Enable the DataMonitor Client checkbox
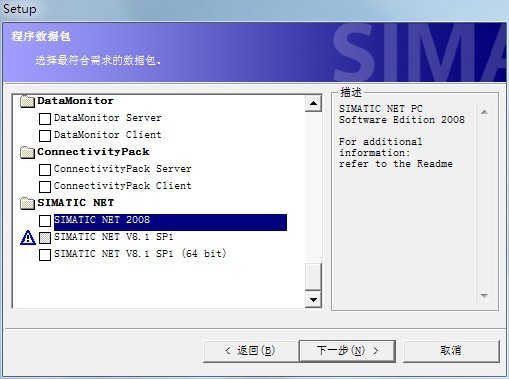This screenshot has height=379, width=509. point(45,136)
